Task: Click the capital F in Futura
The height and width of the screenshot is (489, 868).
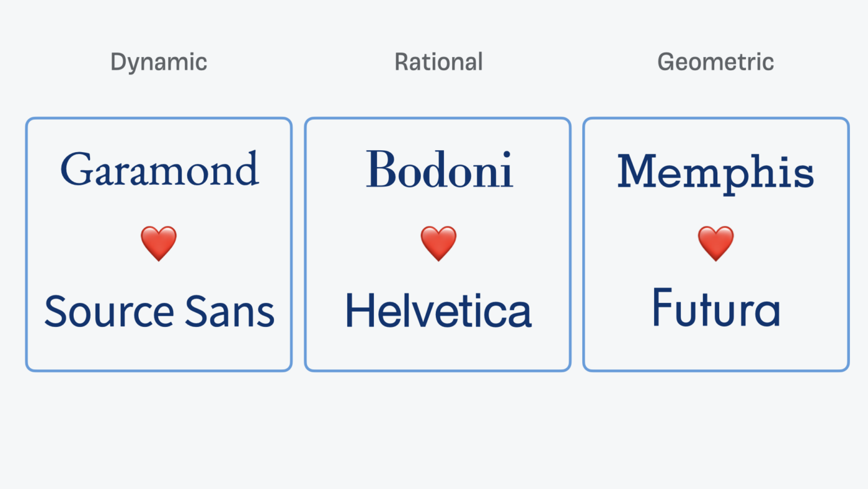Action: [x=663, y=307]
